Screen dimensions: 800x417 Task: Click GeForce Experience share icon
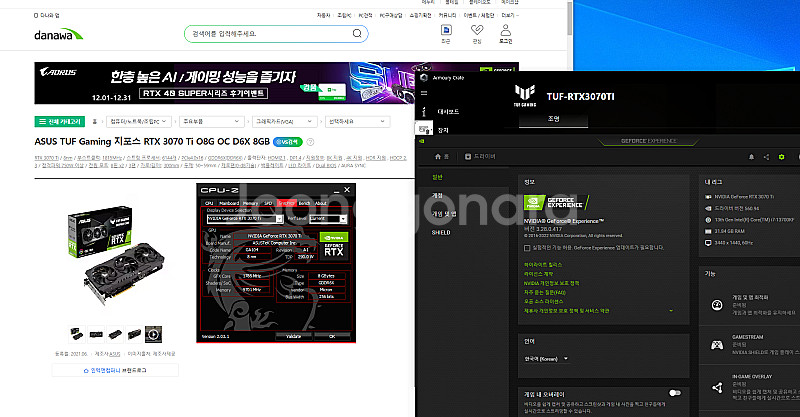(x=766, y=157)
